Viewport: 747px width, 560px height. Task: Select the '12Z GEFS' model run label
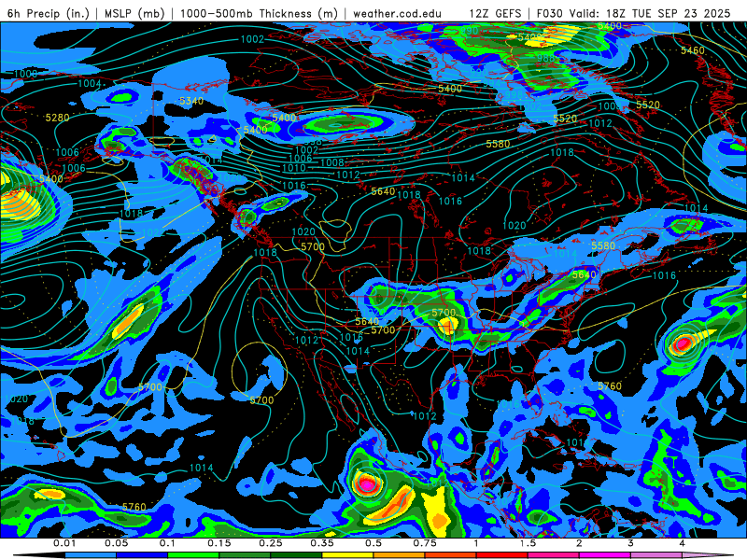coord(495,13)
